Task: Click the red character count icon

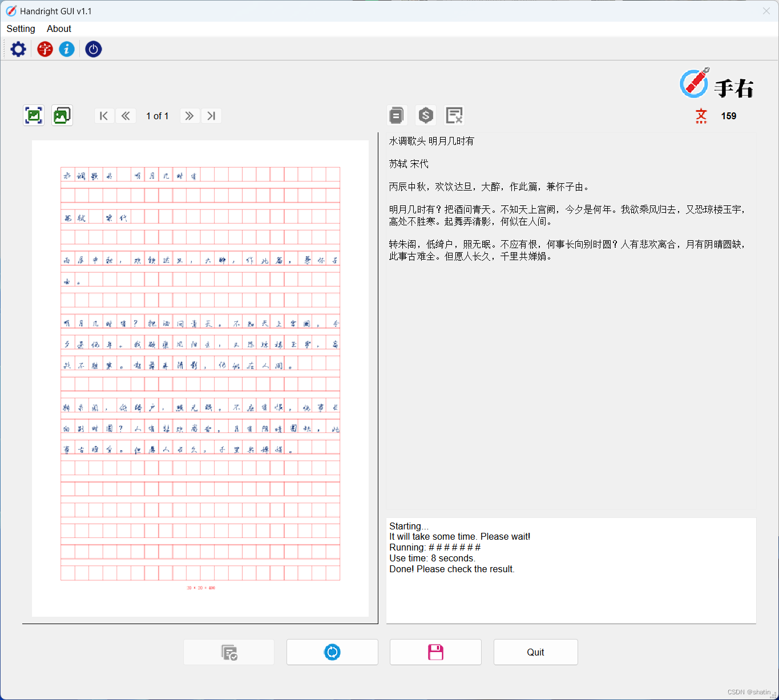Action: click(701, 116)
